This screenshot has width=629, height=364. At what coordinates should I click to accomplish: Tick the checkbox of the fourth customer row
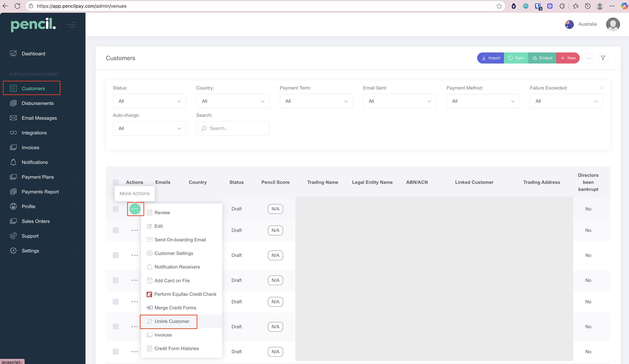[x=116, y=280]
